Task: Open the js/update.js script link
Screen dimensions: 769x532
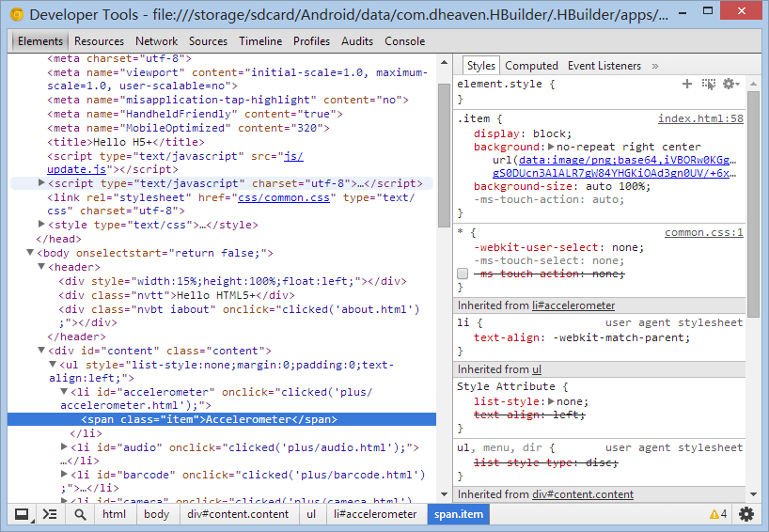Action: [x=293, y=156]
